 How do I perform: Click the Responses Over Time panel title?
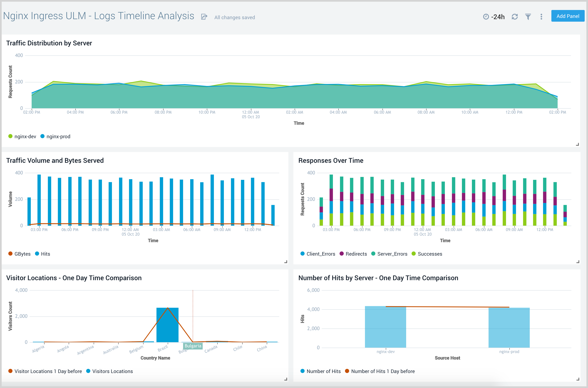[x=331, y=160]
